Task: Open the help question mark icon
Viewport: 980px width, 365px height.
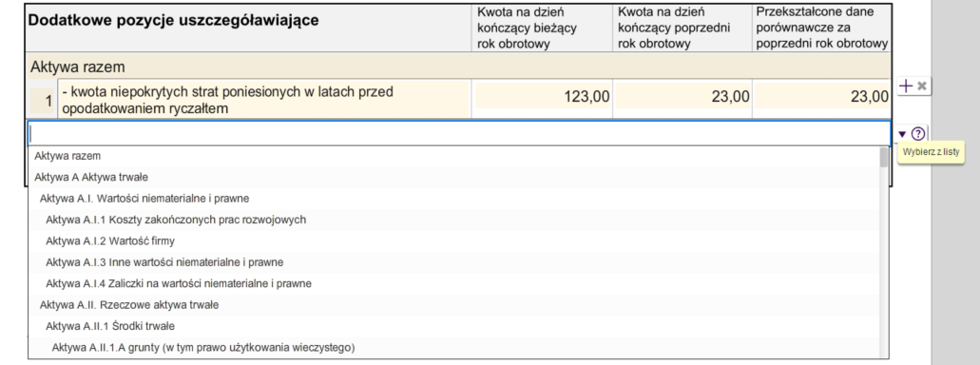Action: coord(917,134)
